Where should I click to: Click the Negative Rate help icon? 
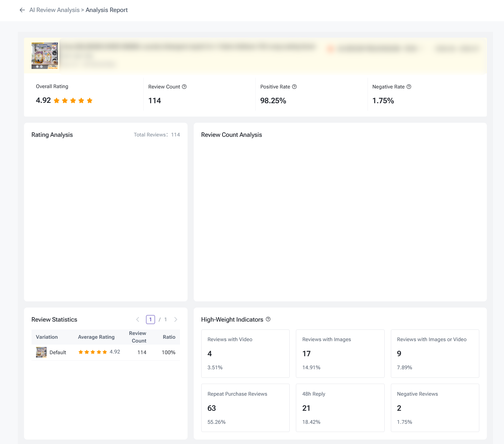(409, 87)
